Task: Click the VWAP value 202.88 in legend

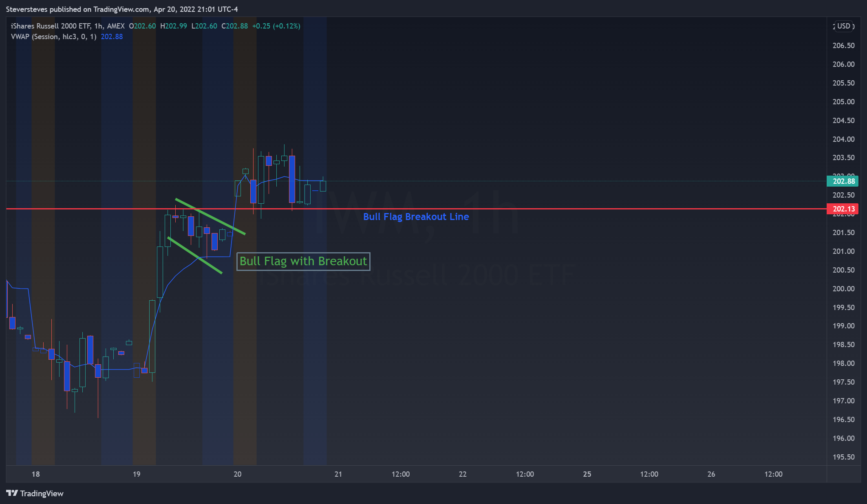Action: tap(112, 37)
